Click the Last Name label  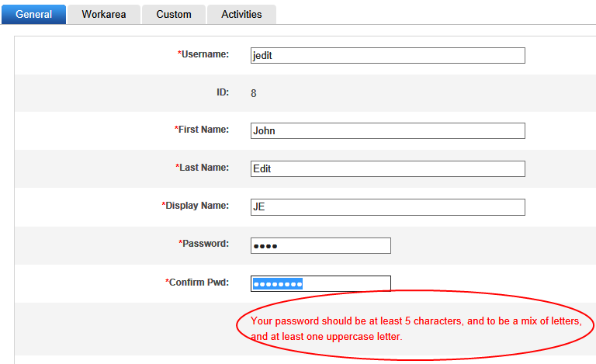[203, 168]
